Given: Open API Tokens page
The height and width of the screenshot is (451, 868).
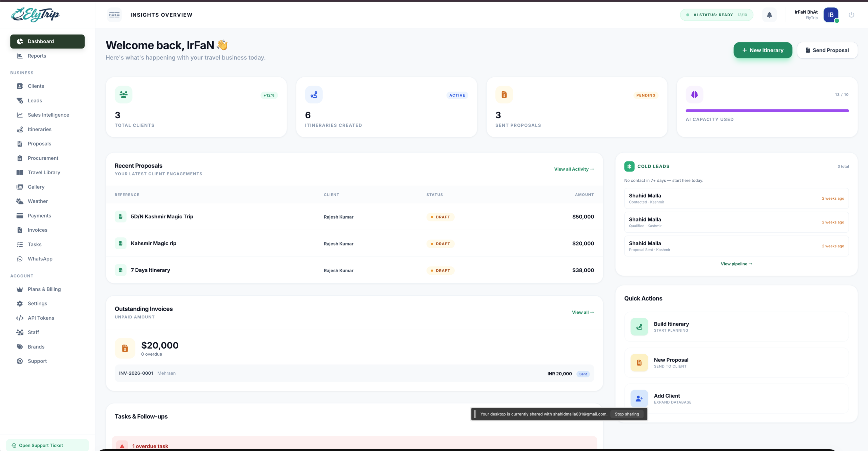Looking at the screenshot, I should pos(47,318).
